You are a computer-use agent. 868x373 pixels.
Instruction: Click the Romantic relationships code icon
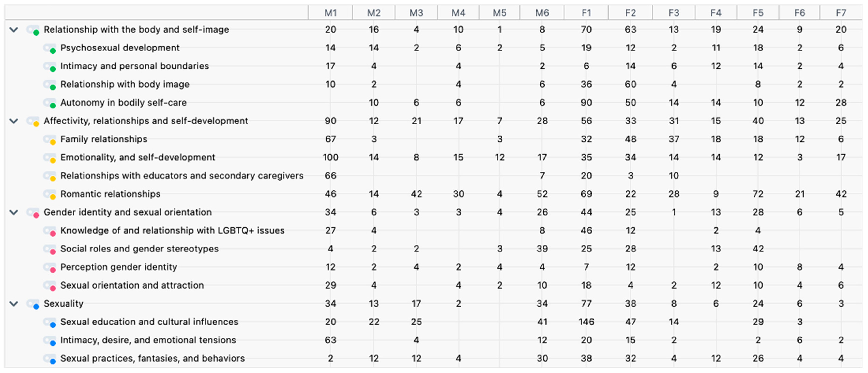tap(50, 194)
